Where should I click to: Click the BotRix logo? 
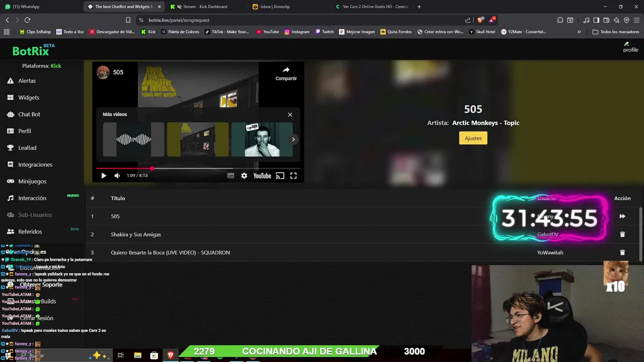tap(31, 51)
